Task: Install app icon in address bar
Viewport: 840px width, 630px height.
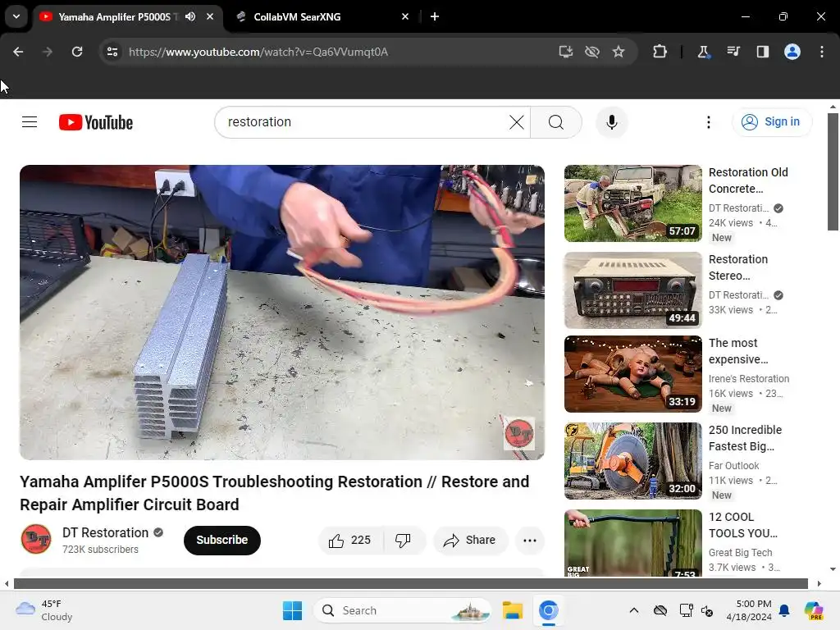Action: (566, 52)
